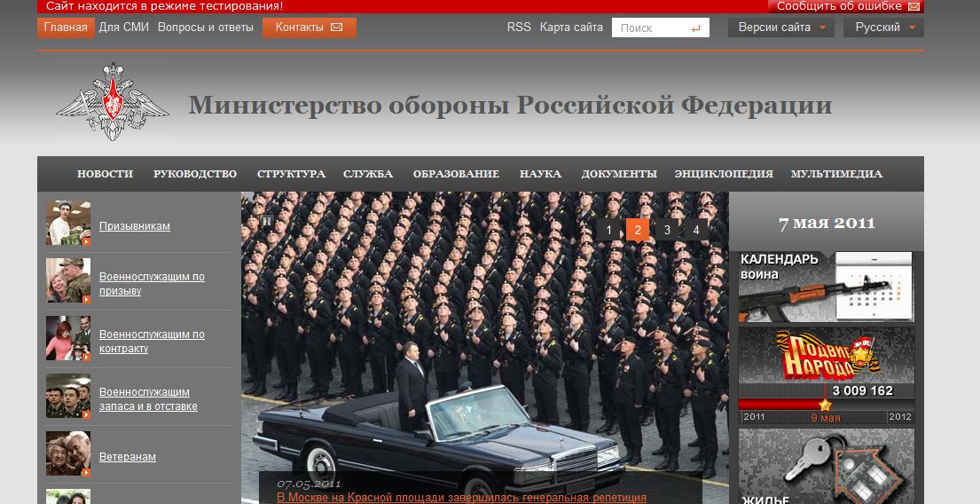The image size is (980, 504).
Task: Click Сообщить об ошибке link
Action: coord(839,6)
